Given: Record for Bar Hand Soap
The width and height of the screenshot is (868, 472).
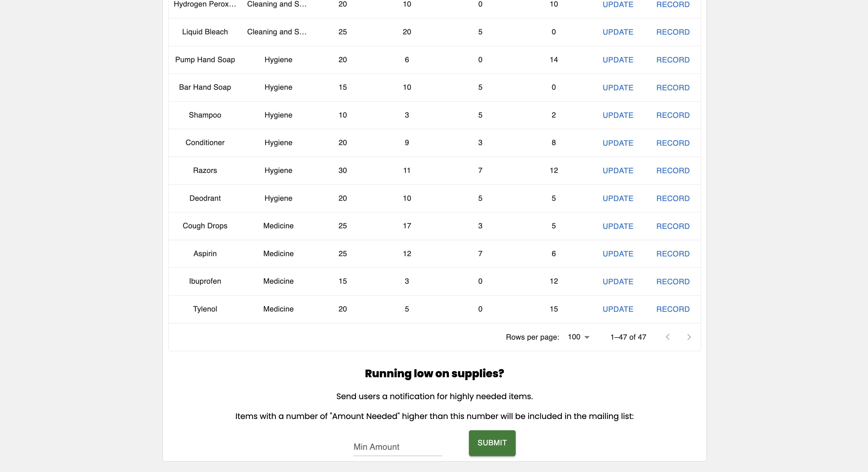Looking at the screenshot, I should click(x=673, y=88).
